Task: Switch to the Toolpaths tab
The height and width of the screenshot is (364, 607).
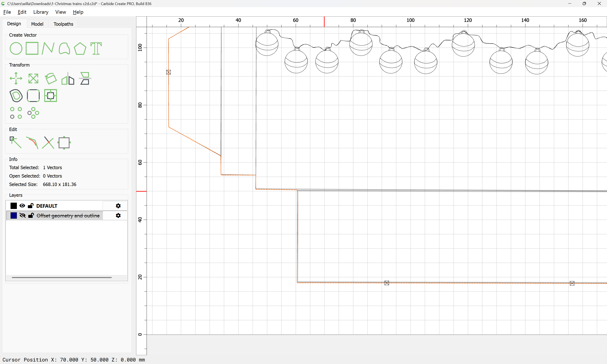Action: click(x=63, y=24)
